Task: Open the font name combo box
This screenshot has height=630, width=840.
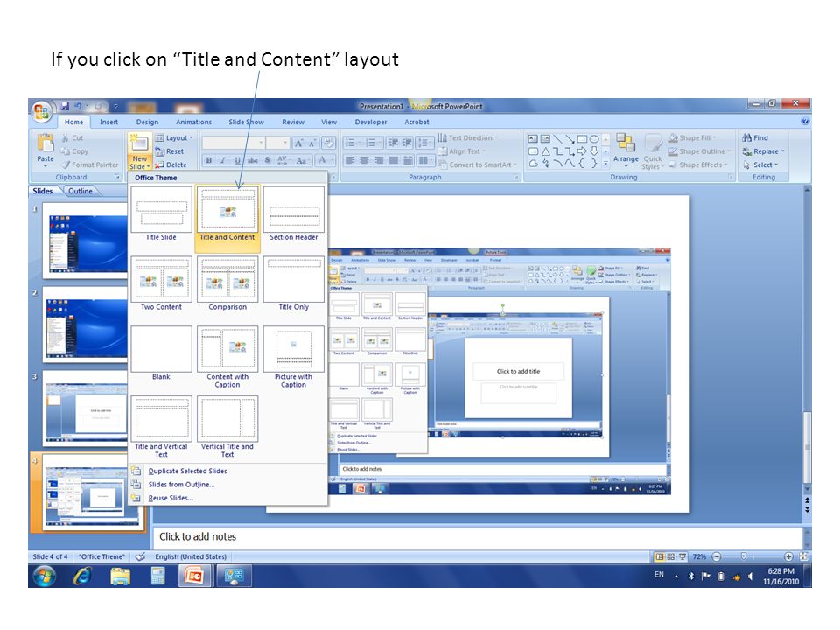Action: tap(234, 143)
